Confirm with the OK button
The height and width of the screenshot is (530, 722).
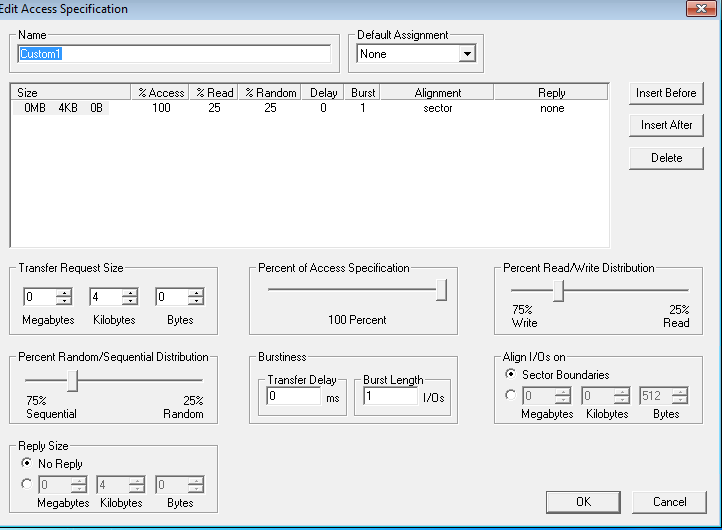coord(583,501)
